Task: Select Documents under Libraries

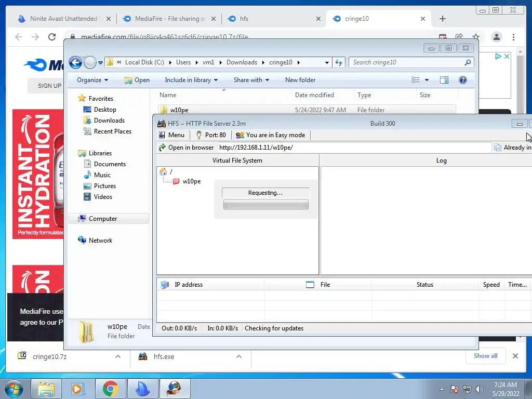Action: click(105, 164)
